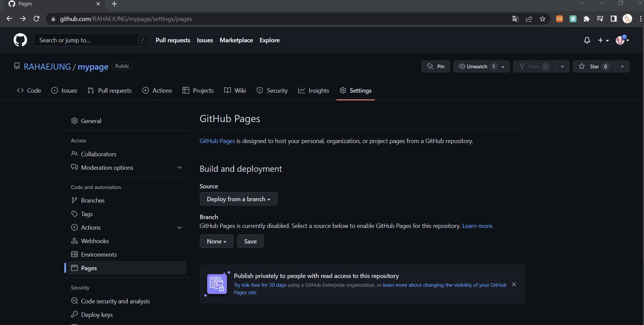This screenshot has width=644, height=325.
Task: Open the RAHAEJUNG owner link
Action: point(47,67)
